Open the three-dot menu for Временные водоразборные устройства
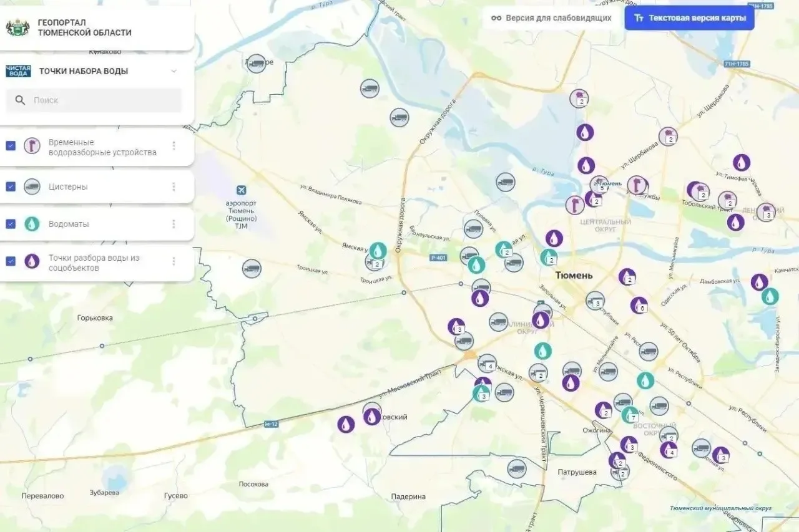 click(x=174, y=146)
